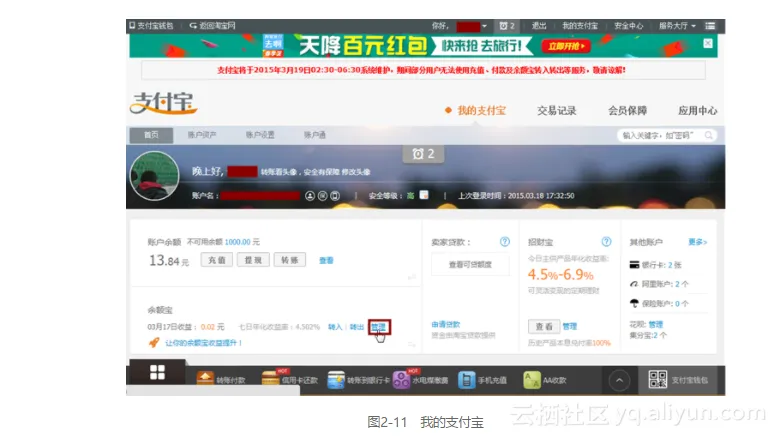Viewport: 777px width, 437px height.
Task: Click the 立即开抢 banner button
Action: (x=566, y=46)
